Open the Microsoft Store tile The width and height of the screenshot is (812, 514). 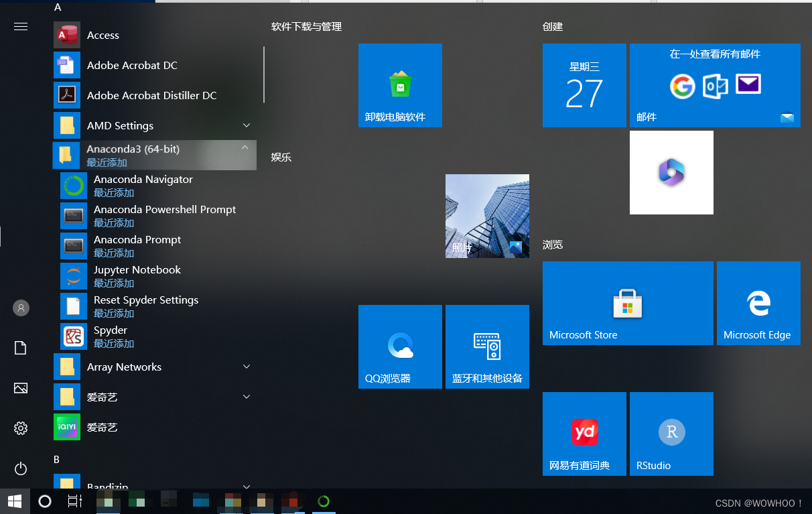click(x=628, y=303)
